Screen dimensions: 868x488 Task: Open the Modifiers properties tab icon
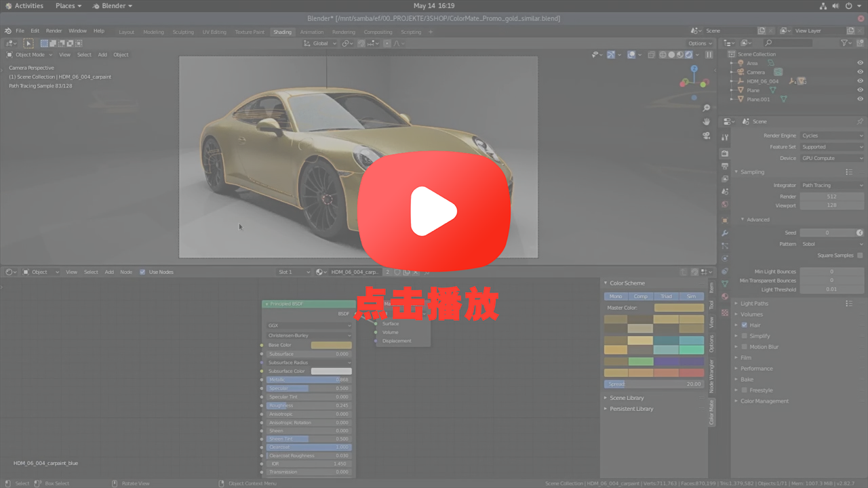[725, 233]
